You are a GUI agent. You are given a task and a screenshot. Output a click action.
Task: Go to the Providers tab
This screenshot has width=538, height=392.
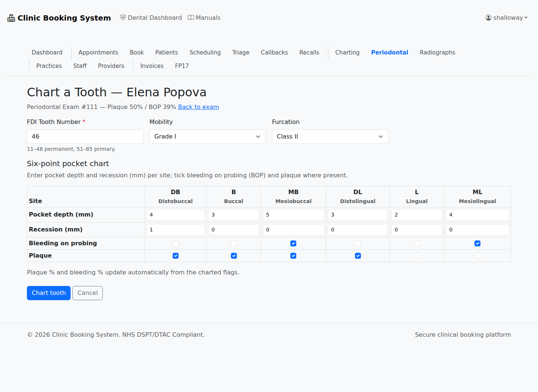click(x=111, y=66)
